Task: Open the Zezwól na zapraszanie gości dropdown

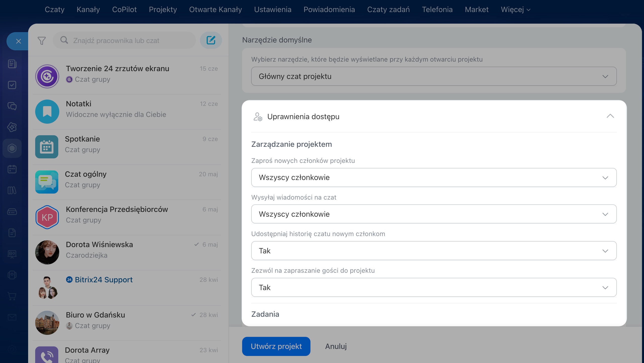Action: click(x=434, y=287)
